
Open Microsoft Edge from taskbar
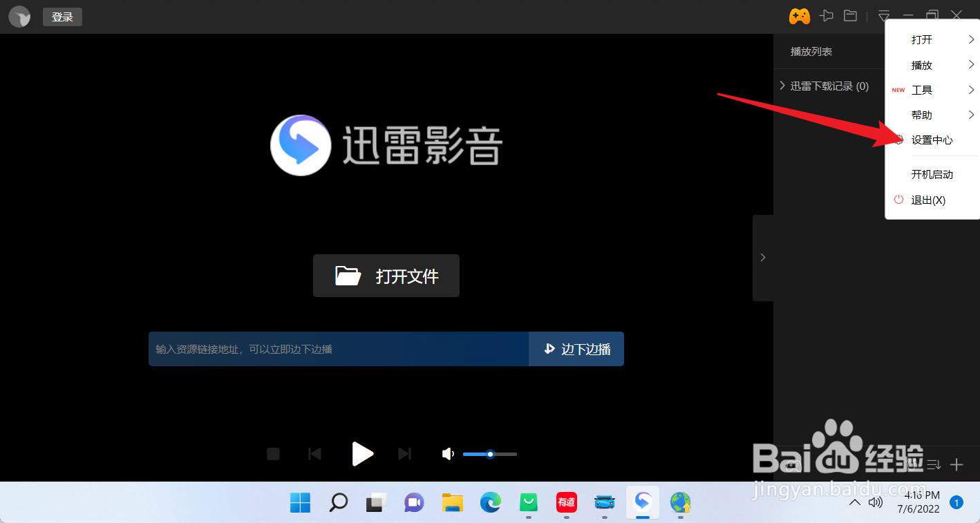tap(491, 502)
